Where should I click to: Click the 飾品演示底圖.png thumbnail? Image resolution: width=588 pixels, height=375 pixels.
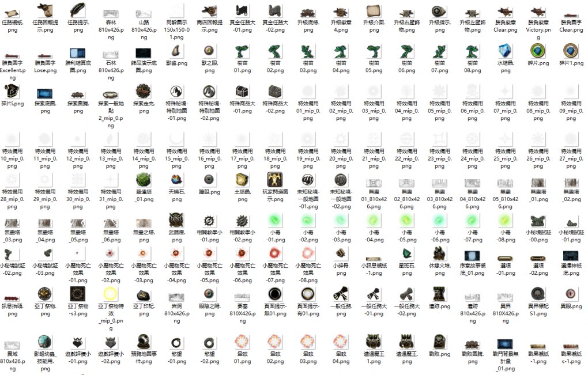coord(144,54)
